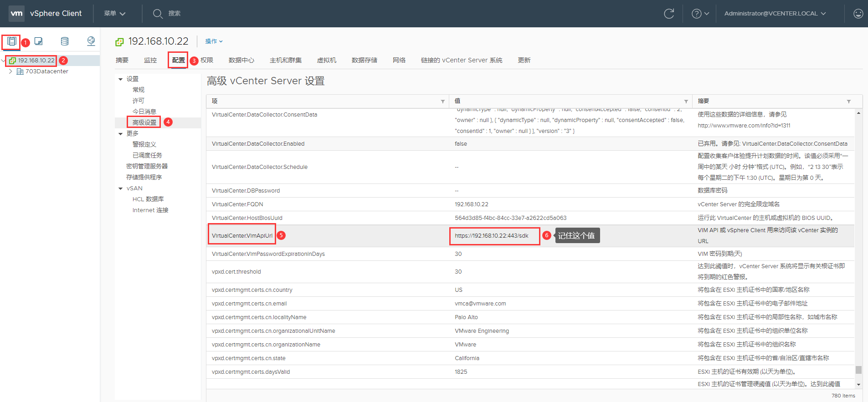The width and height of the screenshot is (868, 402).
Task: Click the 703Datacenter datacenter icon
Action: pyautogui.click(x=20, y=71)
